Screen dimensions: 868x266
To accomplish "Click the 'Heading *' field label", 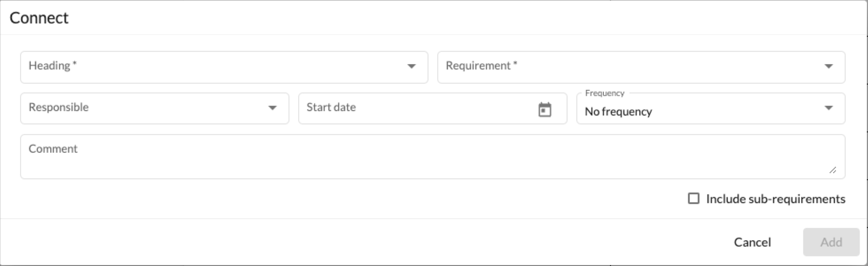I will click(x=53, y=66).
